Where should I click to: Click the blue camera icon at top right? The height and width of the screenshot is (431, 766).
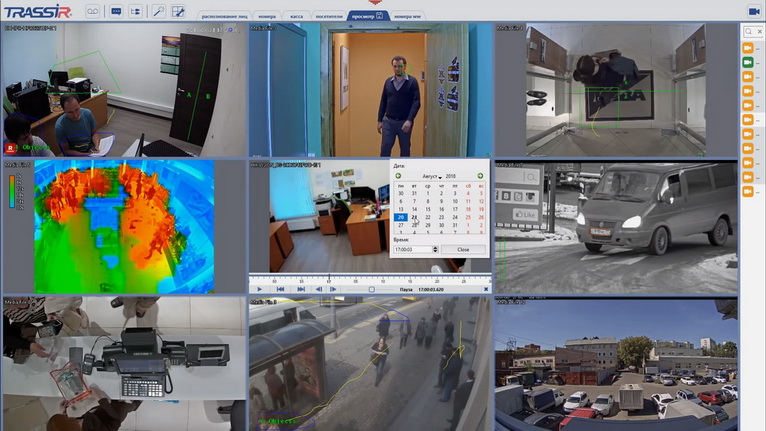click(753, 11)
